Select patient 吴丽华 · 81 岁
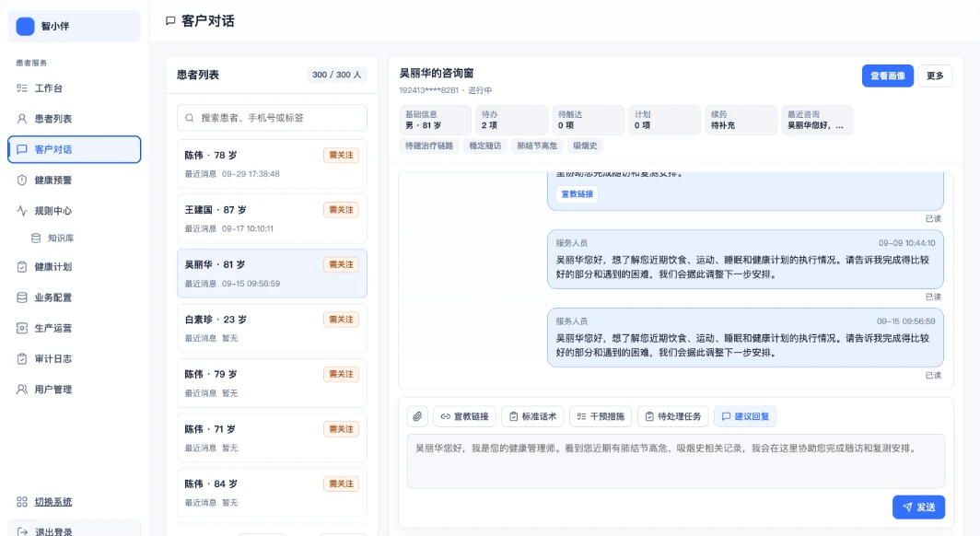This screenshot has width=980, height=536. 272,274
